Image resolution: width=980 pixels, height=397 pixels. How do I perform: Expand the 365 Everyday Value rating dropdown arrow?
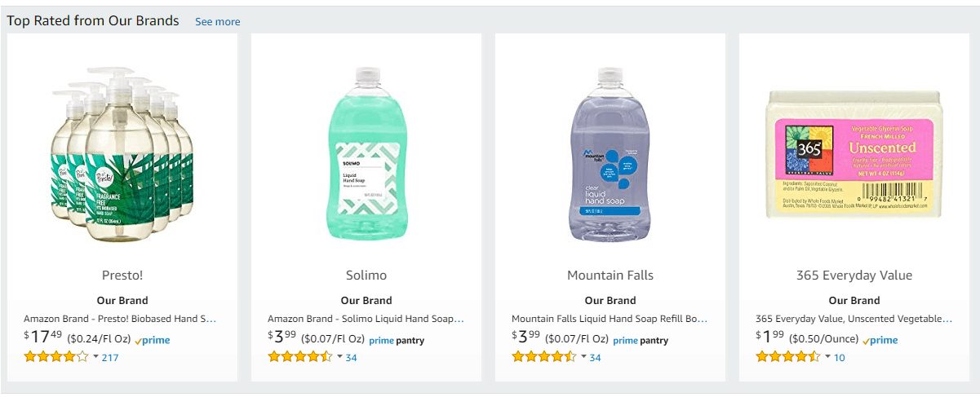[x=827, y=356]
